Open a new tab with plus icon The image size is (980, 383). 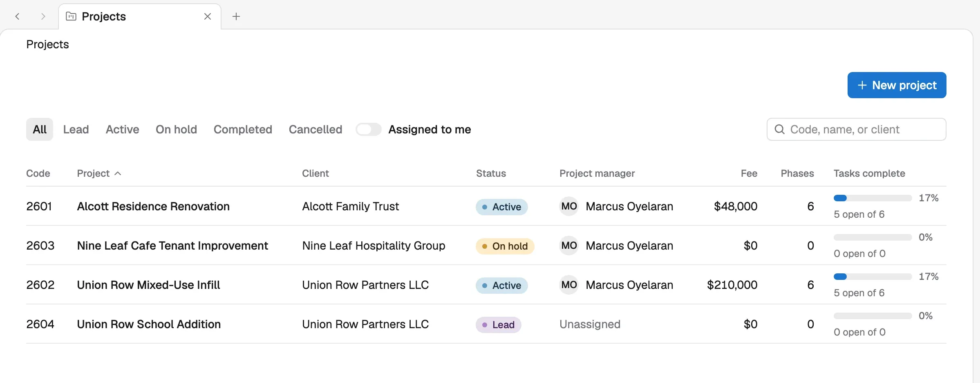[236, 16]
